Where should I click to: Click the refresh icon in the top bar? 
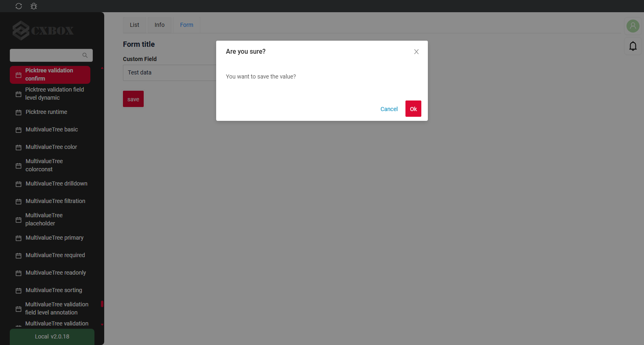pyautogui.click(x=19, y=6)
